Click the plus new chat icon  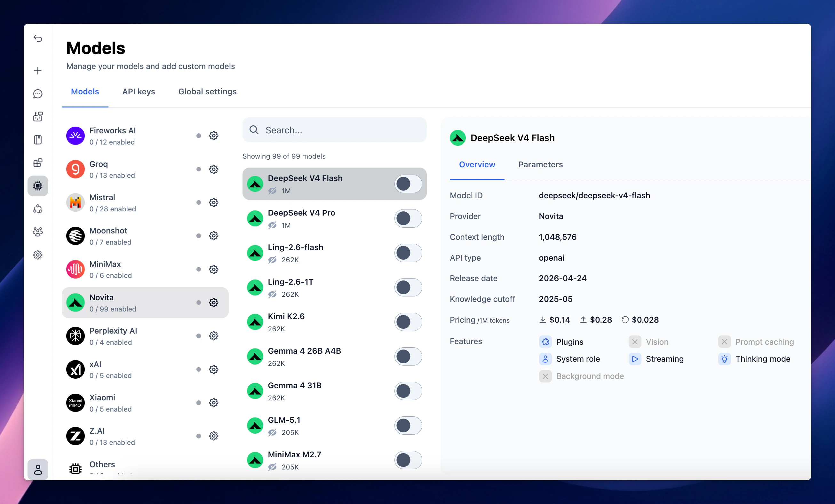point(38,71)
